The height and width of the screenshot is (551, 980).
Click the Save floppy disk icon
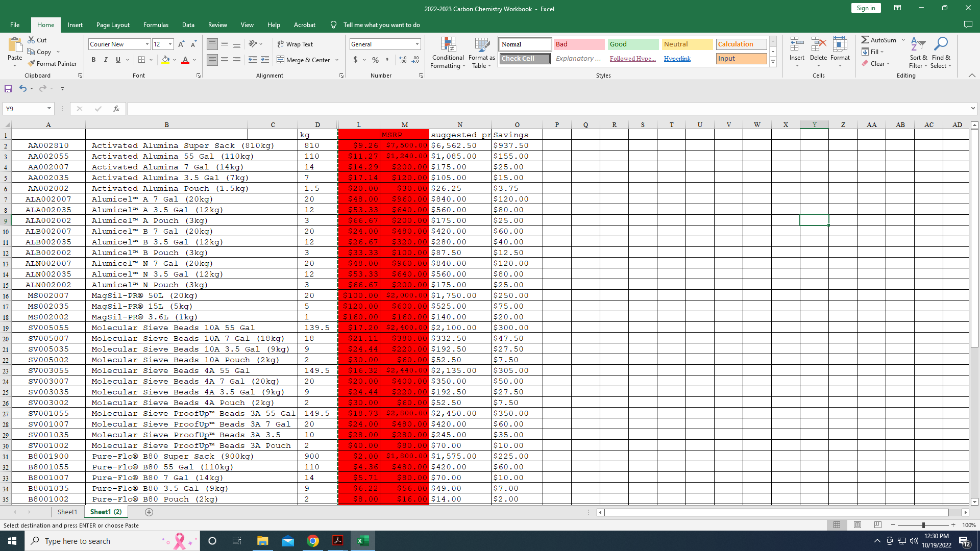point(8,89)
